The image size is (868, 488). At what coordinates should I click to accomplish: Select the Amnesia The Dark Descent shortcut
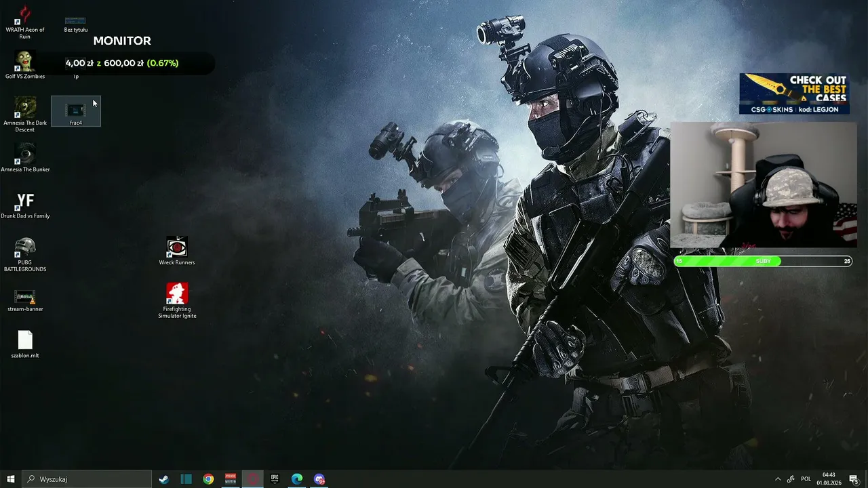click(25, 114)
